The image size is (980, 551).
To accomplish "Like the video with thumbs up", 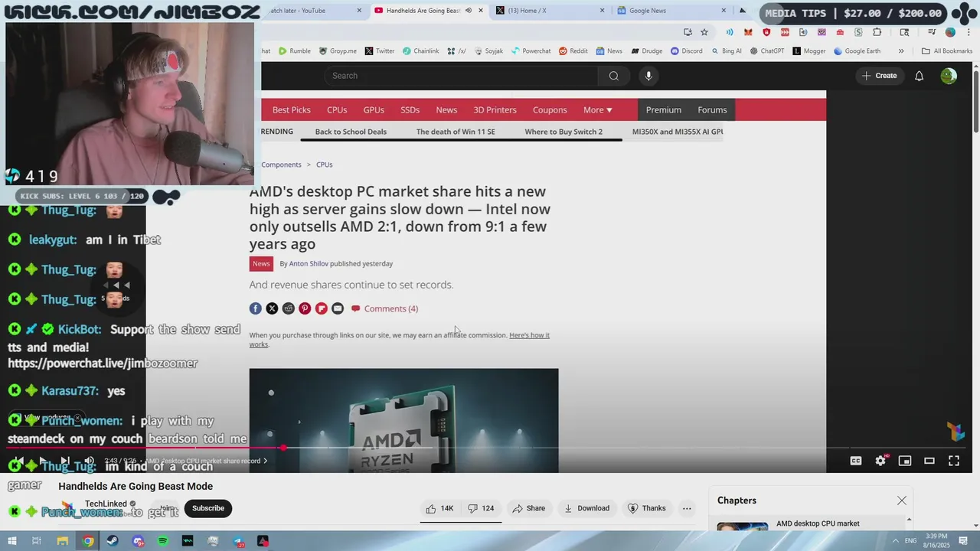I will pos(439,508).
